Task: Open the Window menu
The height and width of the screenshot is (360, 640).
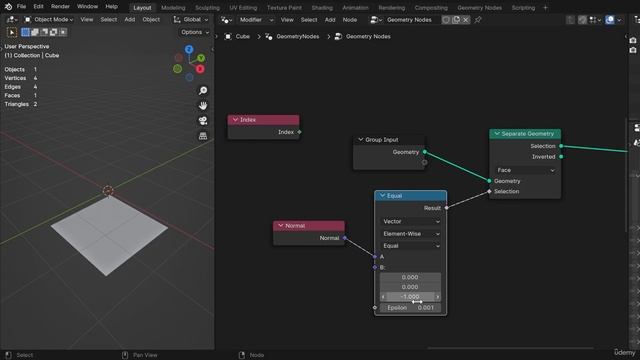Action: pos(87,7)
